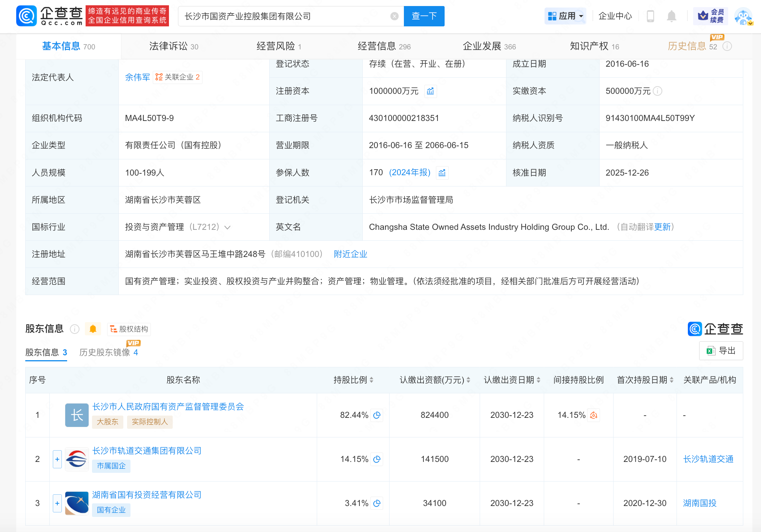Expand shareholder row for 长沙市轨道交通集团

[x=57, y=459]
